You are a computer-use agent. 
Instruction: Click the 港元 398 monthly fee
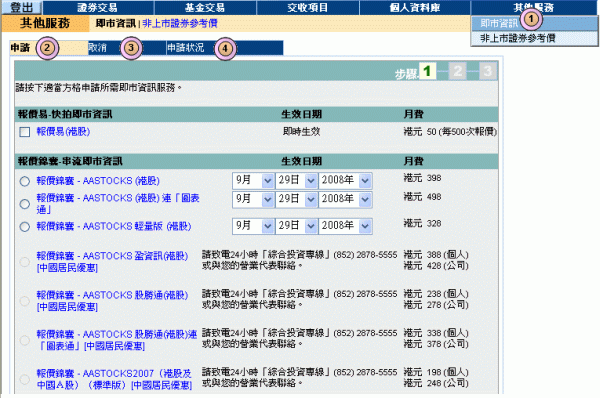coord(422,178)
